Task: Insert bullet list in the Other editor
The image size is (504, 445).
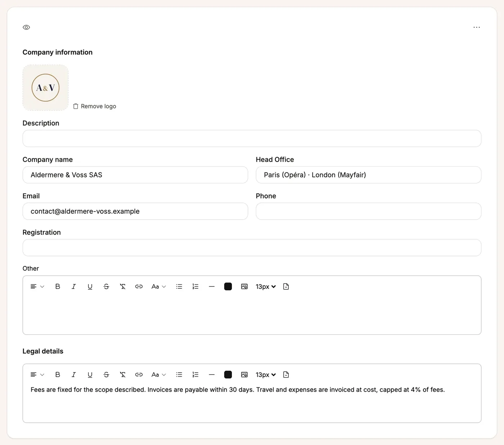Action: click(179, 287)
